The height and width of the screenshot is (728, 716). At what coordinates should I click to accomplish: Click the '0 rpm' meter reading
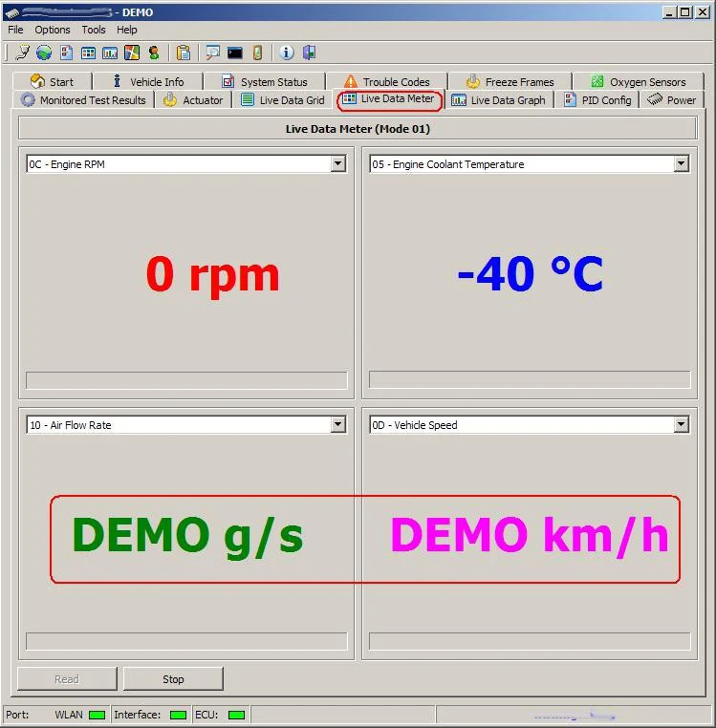[212, 276]
